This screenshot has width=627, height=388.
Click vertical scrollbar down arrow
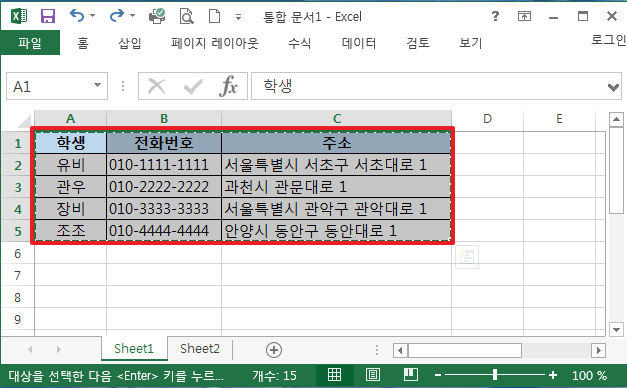pos(616,330)
